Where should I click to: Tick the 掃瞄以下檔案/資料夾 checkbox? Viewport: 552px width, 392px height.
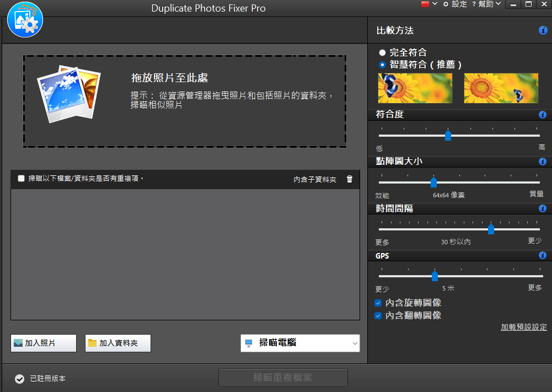coord(21,179)
